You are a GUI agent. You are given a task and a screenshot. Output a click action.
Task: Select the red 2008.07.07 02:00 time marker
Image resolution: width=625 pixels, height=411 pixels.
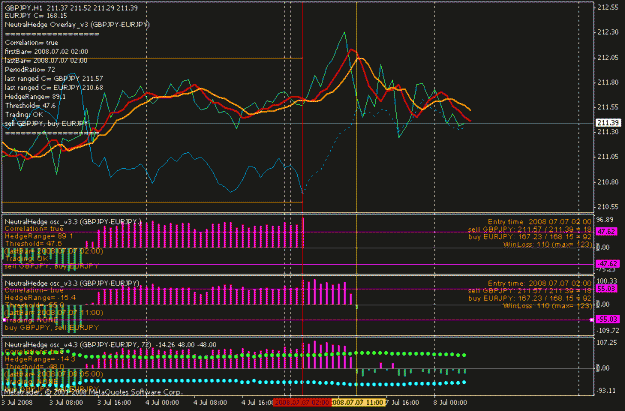click(302, 402)
